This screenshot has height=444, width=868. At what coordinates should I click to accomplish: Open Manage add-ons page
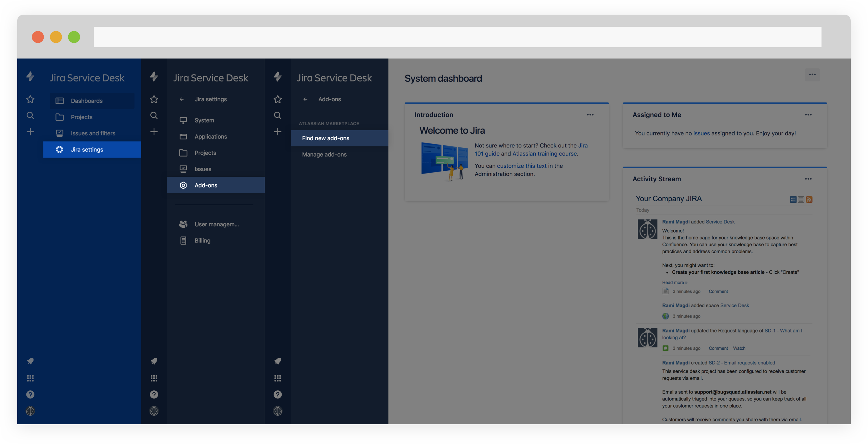[x=324, y=155]
